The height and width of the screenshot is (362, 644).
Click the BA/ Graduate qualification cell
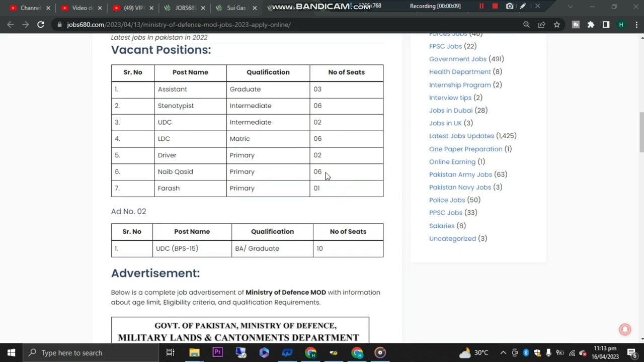point(272,248)
